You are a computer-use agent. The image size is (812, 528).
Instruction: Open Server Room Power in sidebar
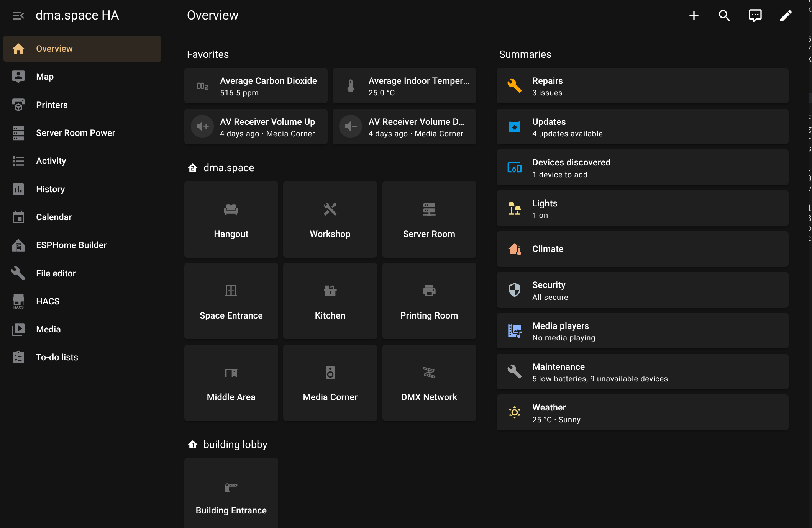coord(82,133)
